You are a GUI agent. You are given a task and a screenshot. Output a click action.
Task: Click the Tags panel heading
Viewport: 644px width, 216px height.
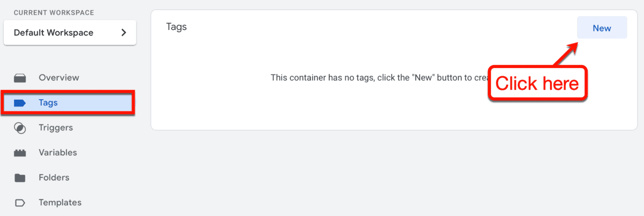177,26
